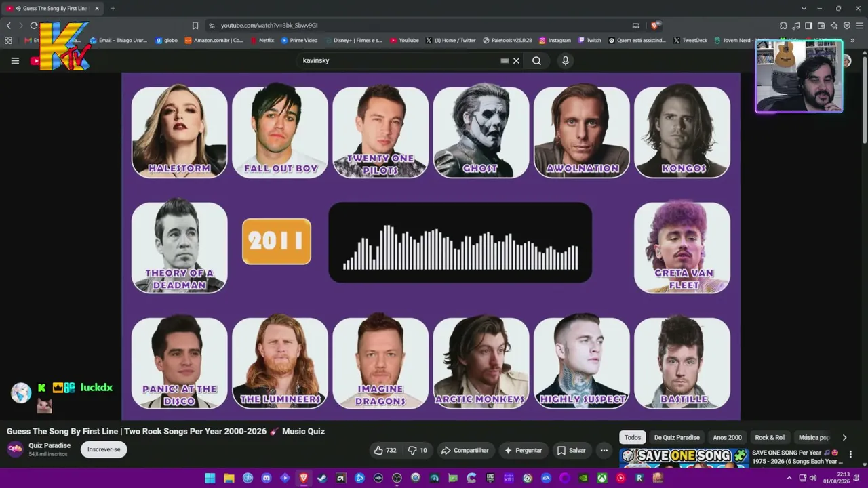
Task: Open OBS Studio from the taskbar
Action: pos(397,478)
